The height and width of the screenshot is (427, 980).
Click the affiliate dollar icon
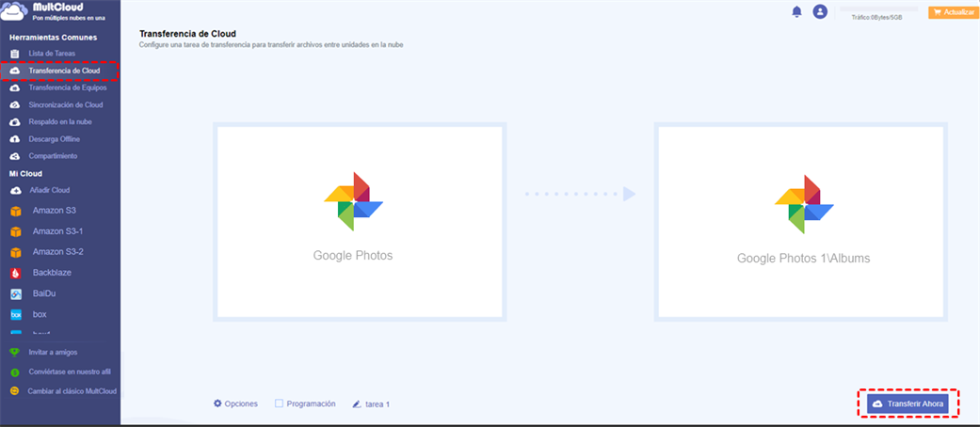coord(15,372)
